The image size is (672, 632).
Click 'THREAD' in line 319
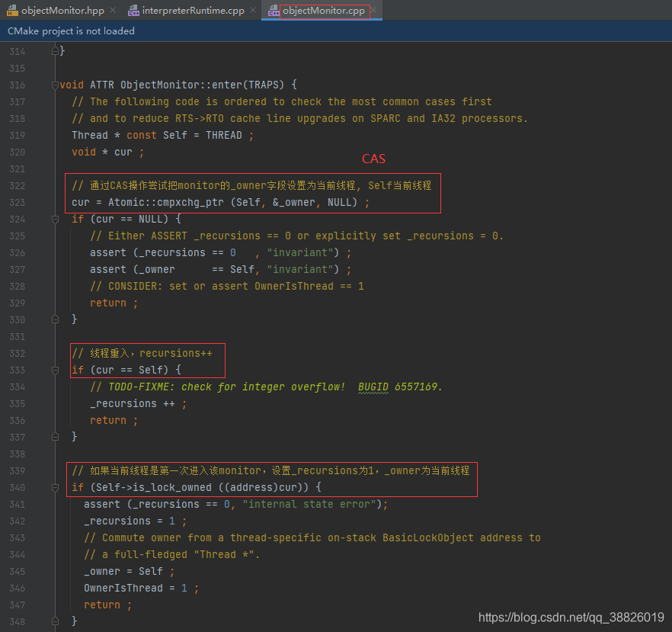coord(224,135)
